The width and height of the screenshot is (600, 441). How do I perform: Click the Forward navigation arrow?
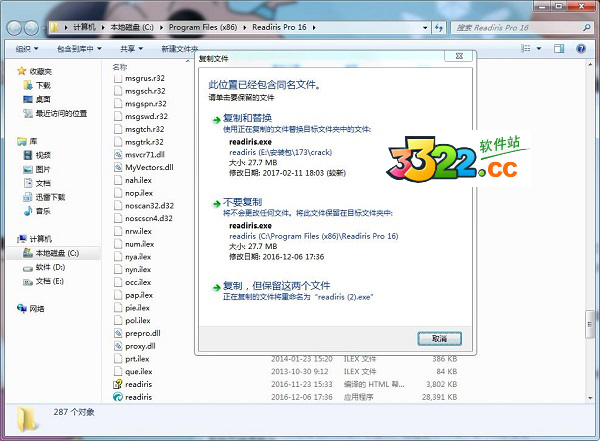pyautogui.click(x=31, y=28)
